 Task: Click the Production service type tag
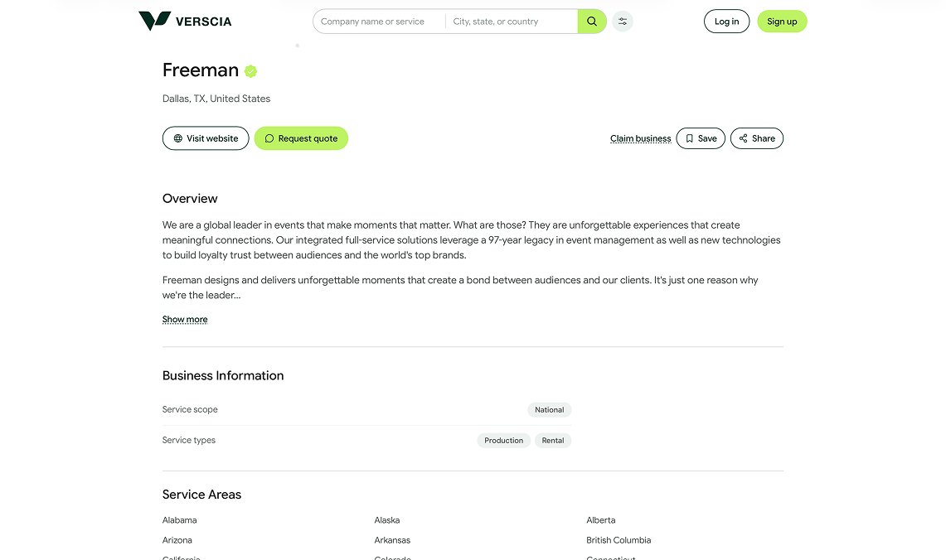pyautogui.click(x=503, y=441)
